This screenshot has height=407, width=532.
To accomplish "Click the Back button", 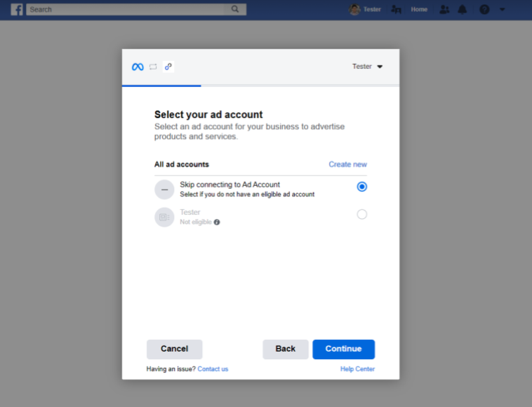I will (x=286, y=349).
